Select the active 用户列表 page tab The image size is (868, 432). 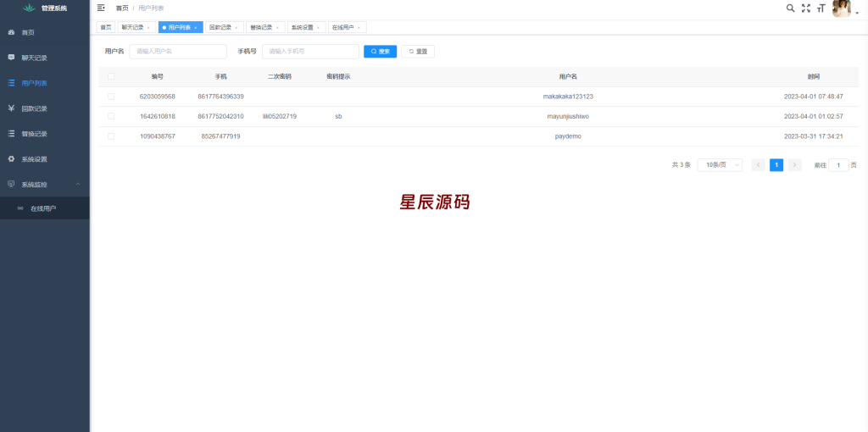point(180,27)
